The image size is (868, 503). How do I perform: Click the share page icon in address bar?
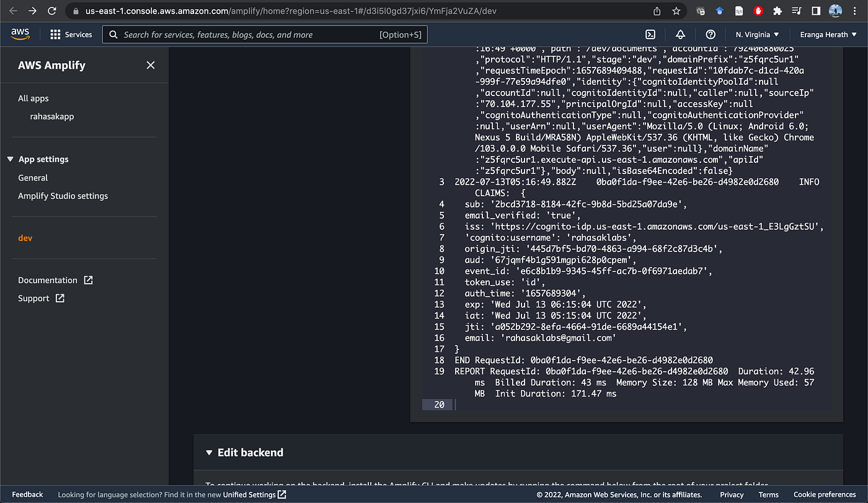point(657,11)
